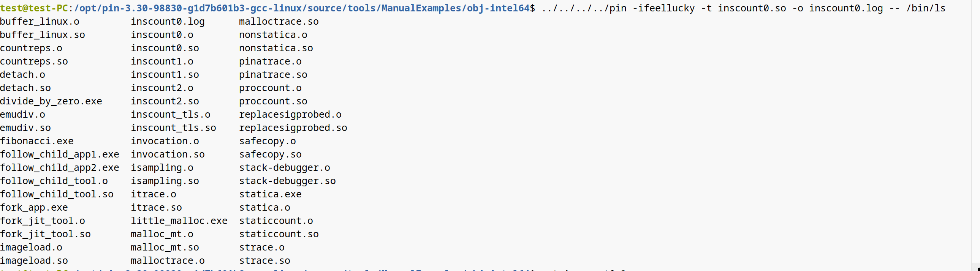The image size is (980, 271).
Task: Click the inscount_tls.so entry
Action: coord(174,128)
